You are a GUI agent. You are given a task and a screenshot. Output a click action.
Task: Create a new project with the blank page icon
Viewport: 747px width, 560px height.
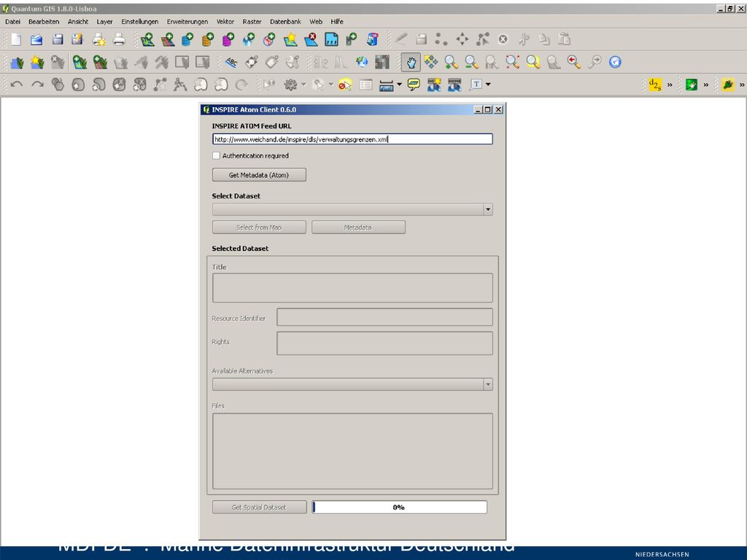[16, 39]
